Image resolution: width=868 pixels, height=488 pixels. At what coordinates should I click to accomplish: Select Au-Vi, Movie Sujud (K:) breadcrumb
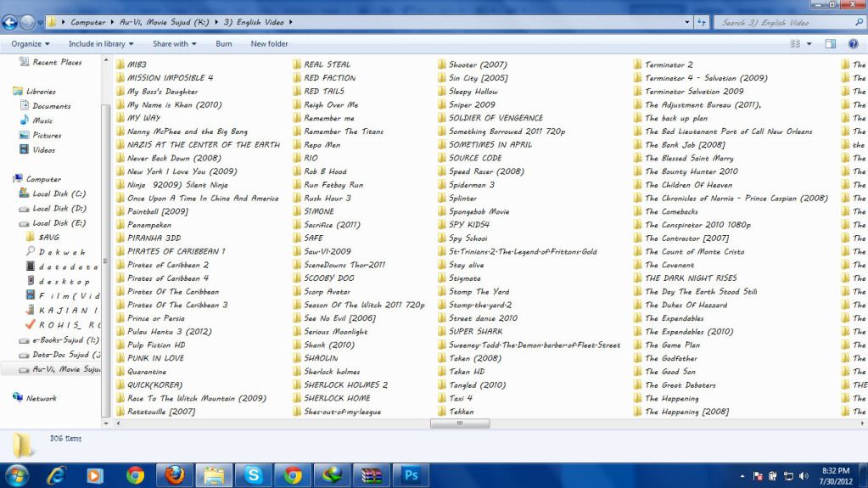tap(165, 22)
